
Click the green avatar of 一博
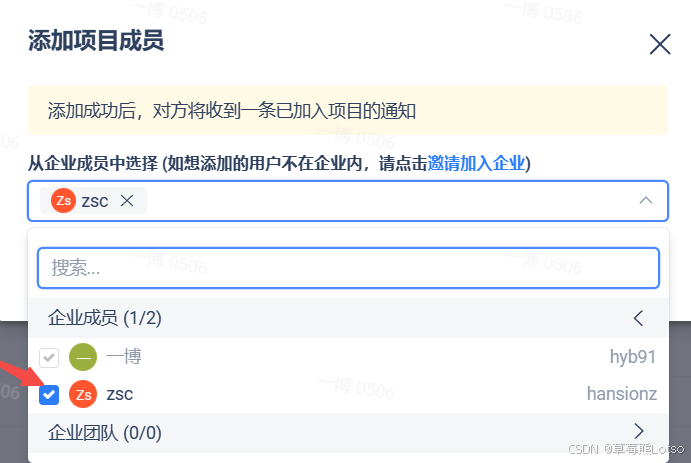(83, 357)
